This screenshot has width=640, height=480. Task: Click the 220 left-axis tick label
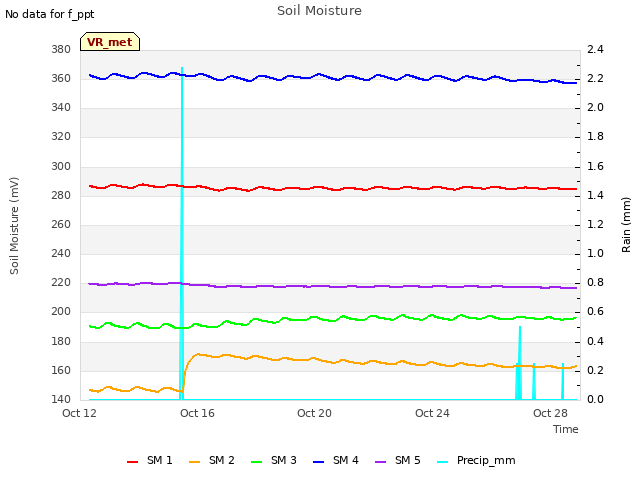pos(61,282)
